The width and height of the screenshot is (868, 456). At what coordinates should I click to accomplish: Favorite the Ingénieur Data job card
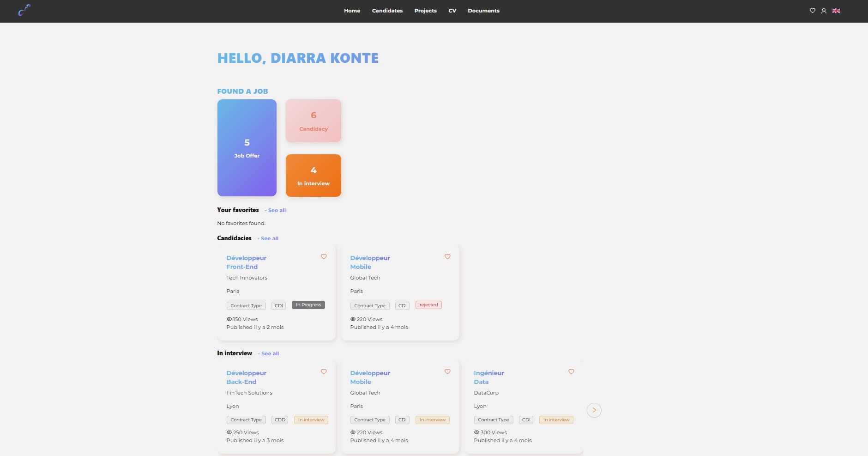[571, 372]
